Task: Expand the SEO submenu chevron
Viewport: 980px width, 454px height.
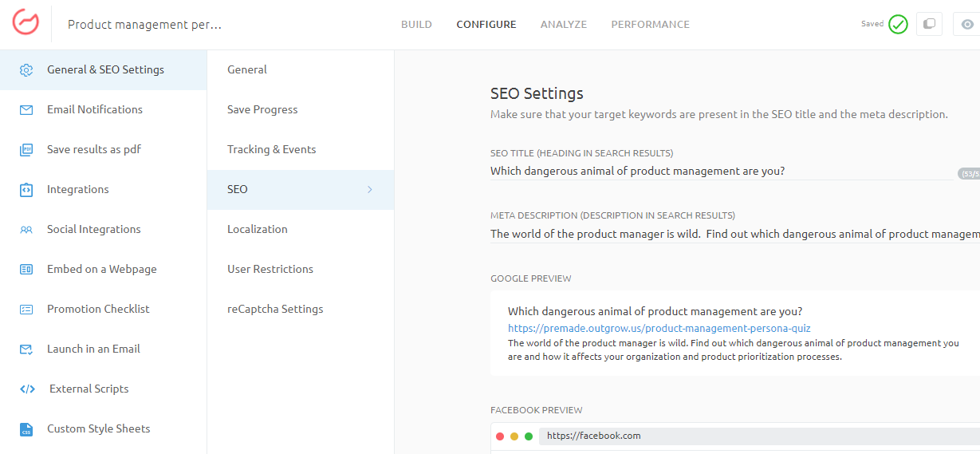Action: pos(370,190)
